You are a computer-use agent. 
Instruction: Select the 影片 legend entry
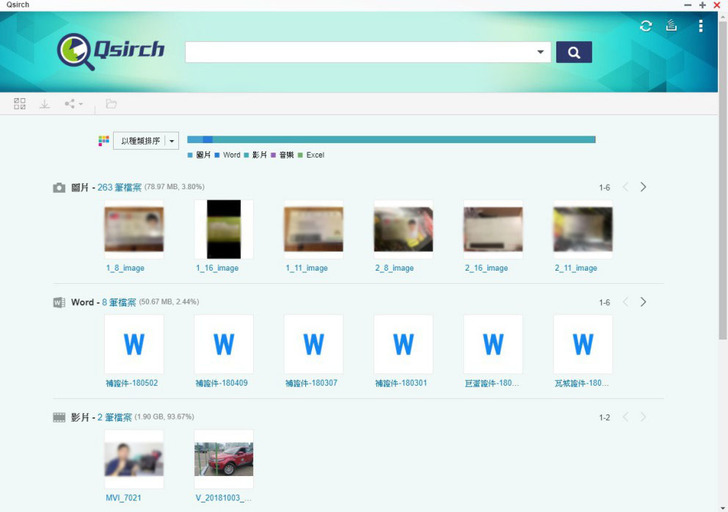(256, 155)
